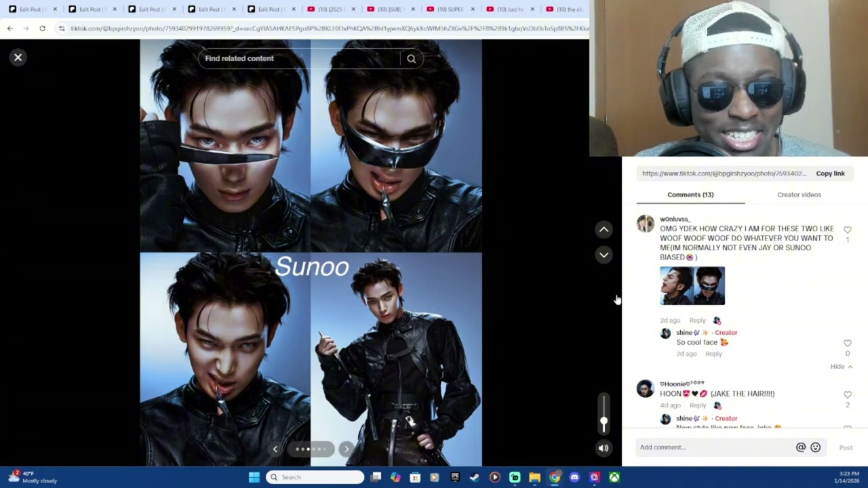Viewport: 868px width, 488px height.
Task: Like the comment by Hoonie
Action: coord(847,395)
